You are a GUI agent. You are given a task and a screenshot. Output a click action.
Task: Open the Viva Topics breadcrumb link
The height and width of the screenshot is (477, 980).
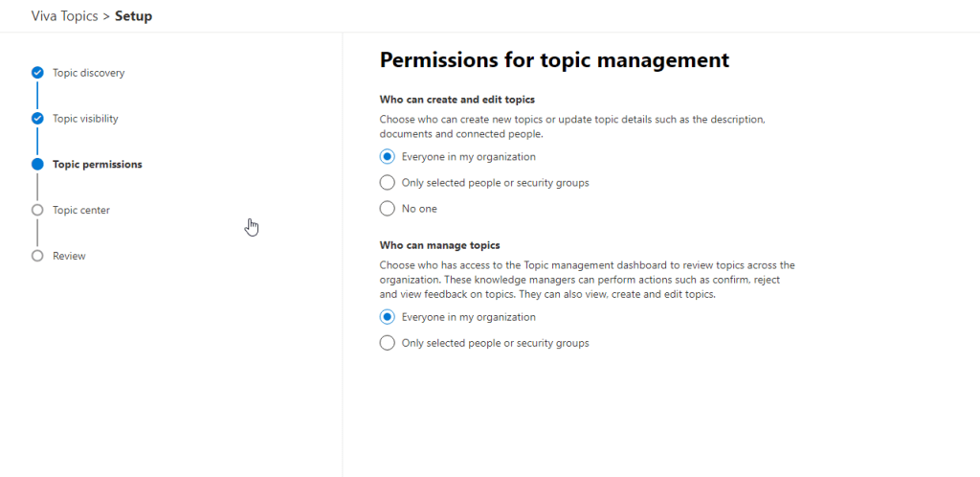(65, 16)
